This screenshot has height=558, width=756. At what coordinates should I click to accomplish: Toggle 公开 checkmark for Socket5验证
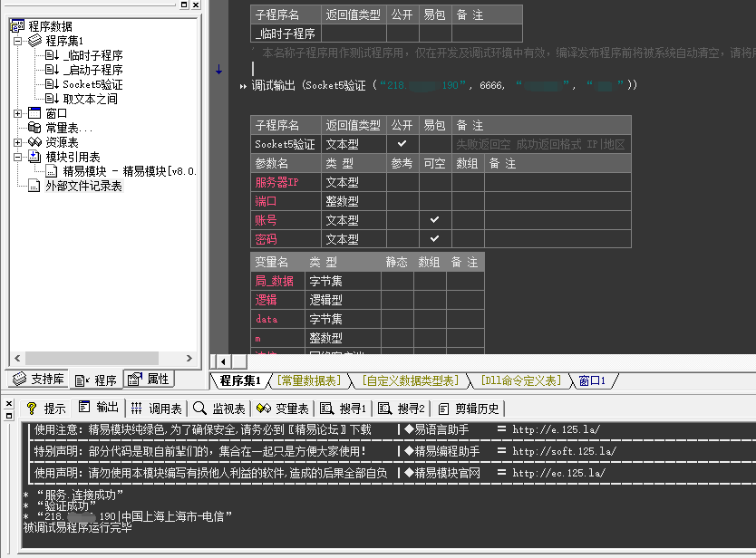[402, 144]
